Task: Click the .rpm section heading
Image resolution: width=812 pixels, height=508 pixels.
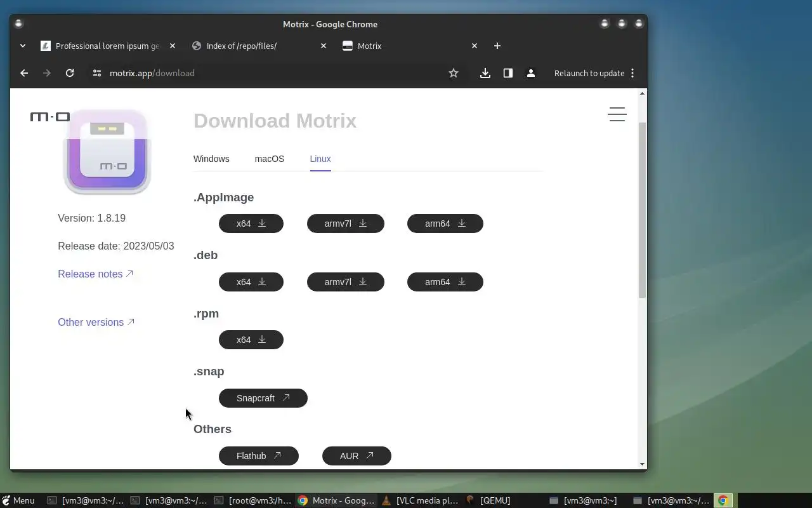Action: coord(206,314)
